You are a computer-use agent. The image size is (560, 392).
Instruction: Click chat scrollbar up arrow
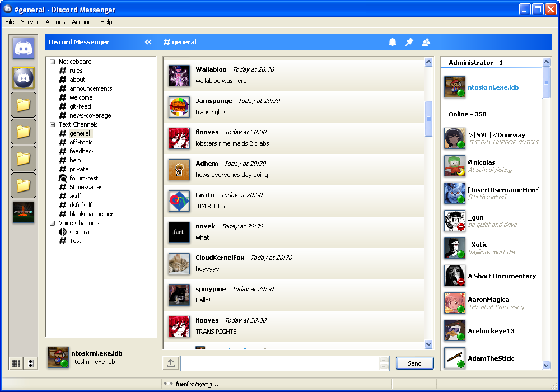click(428, 62)
